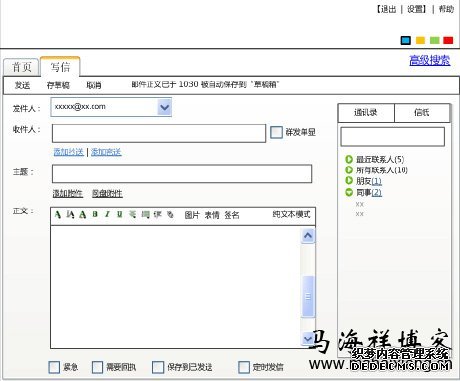Click the 发送 send button

click(22, 85)
